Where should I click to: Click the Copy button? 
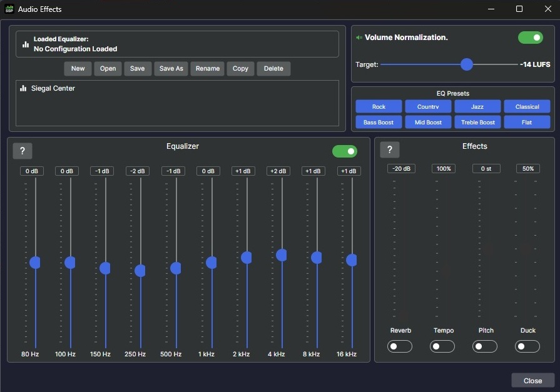(240, 69)
